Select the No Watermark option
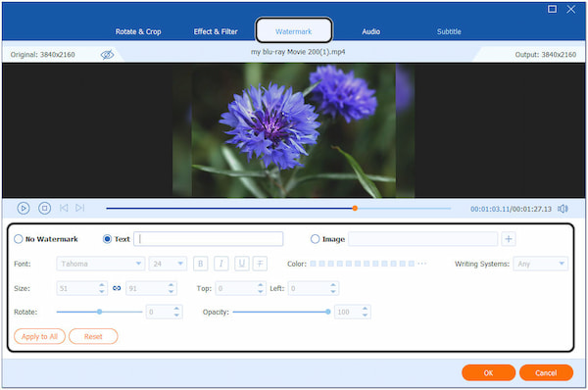Viewport: 588px width, 390px height. (19, 239)
